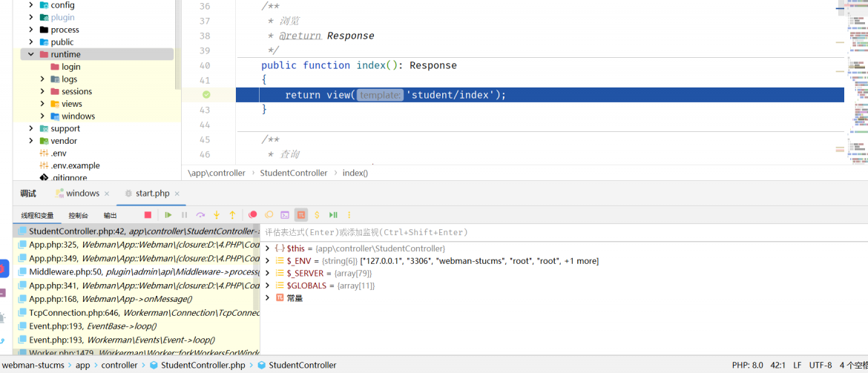Expand the logs folder

click(42, 79)
